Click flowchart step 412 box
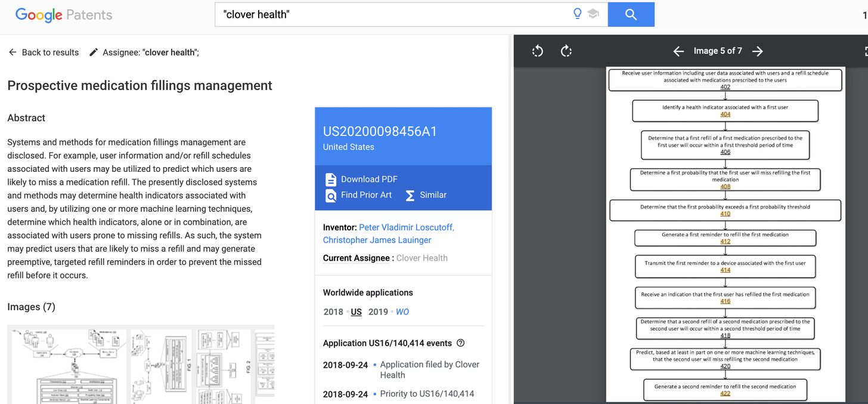This screenshot has height=404, width=868. (x=726, y=238)
